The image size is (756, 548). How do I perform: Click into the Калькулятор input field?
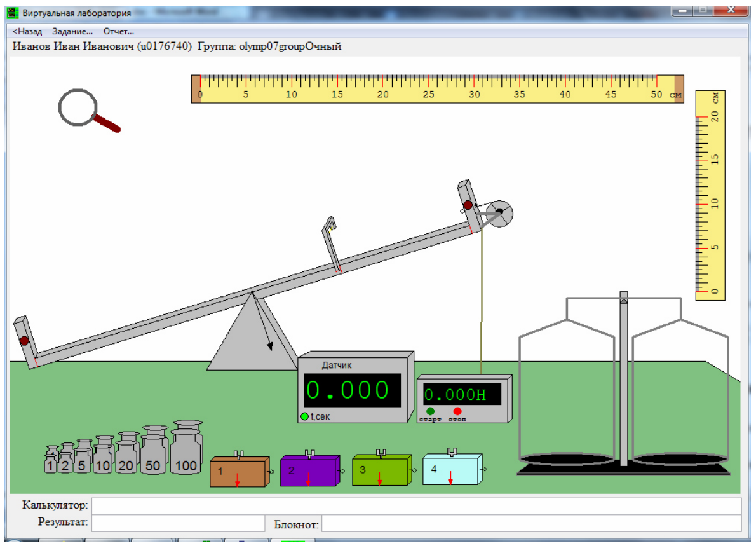coord(417,505)
